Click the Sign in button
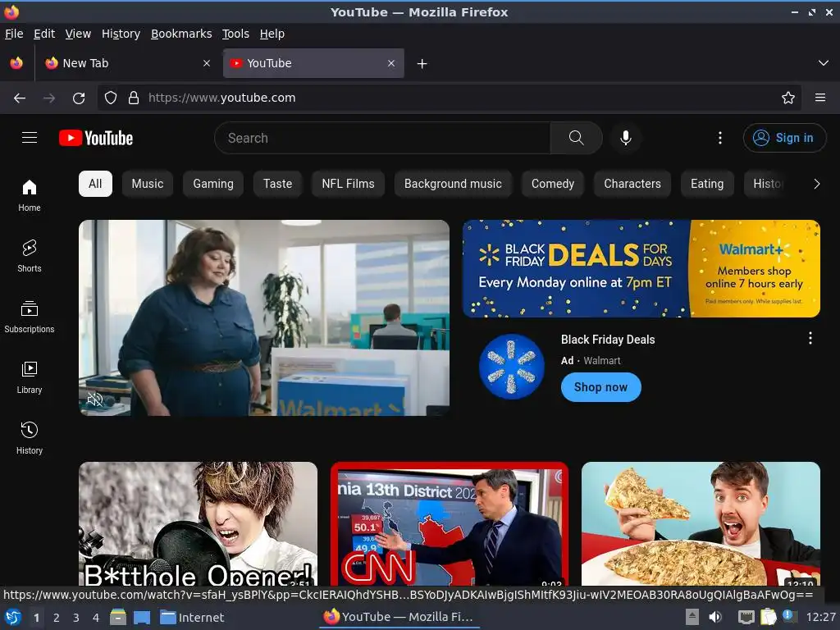 coord(784,138)
